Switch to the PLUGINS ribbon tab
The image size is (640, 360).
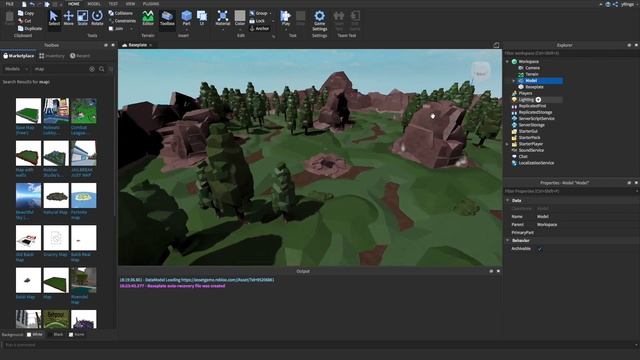[x=151, y=4]
